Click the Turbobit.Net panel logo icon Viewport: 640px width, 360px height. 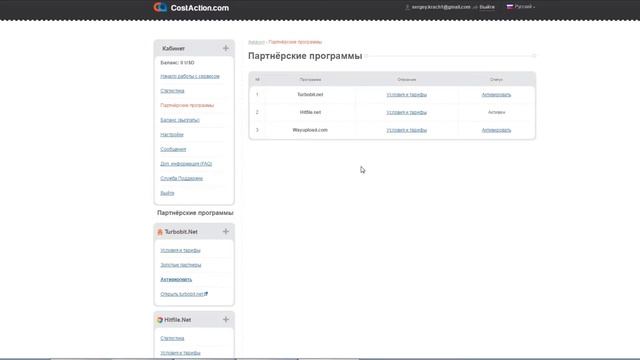click(160, 232)
